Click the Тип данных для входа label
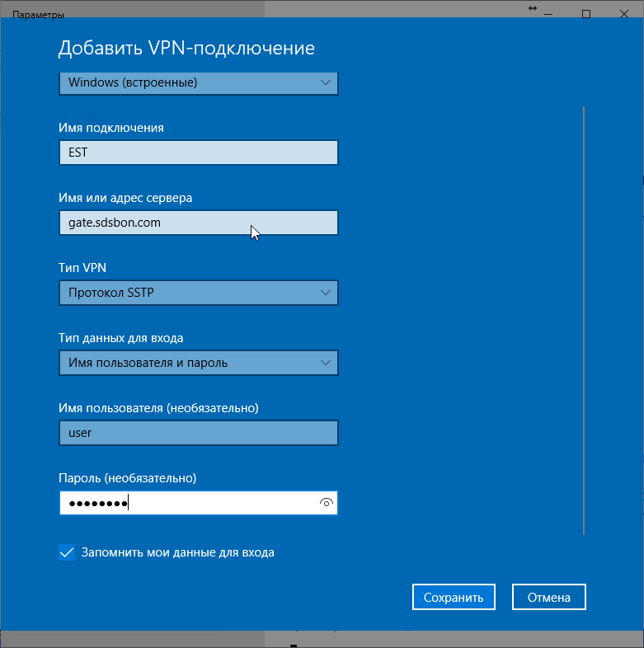This screenshot has height=648, width=644. pyautogui.click(x=120, y=338)
